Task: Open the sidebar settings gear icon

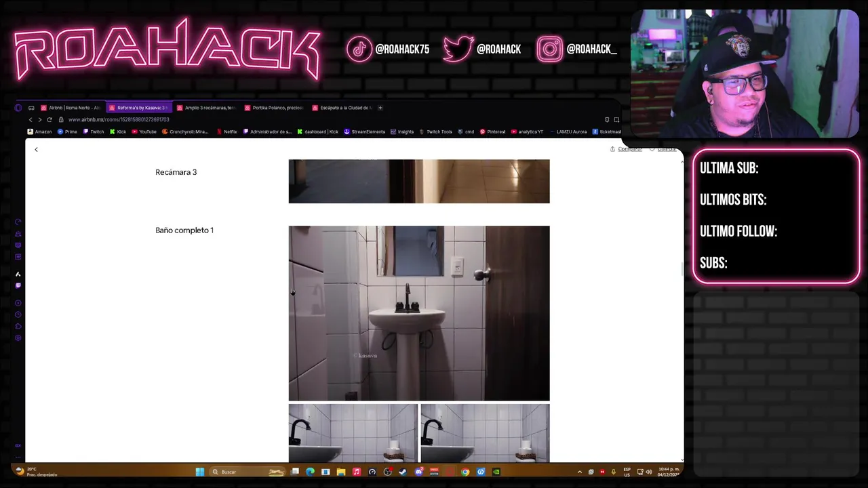Action: pyautogui.click(x=18, y=338)
